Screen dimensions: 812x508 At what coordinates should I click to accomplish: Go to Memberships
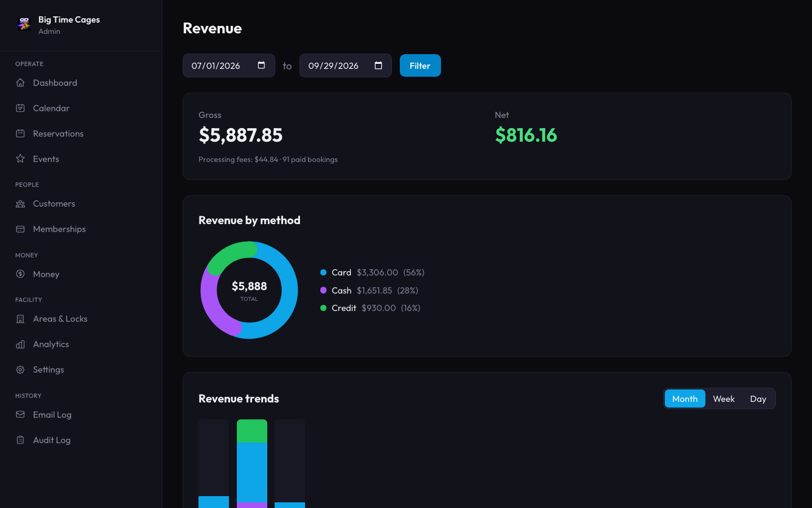point(81,229)
